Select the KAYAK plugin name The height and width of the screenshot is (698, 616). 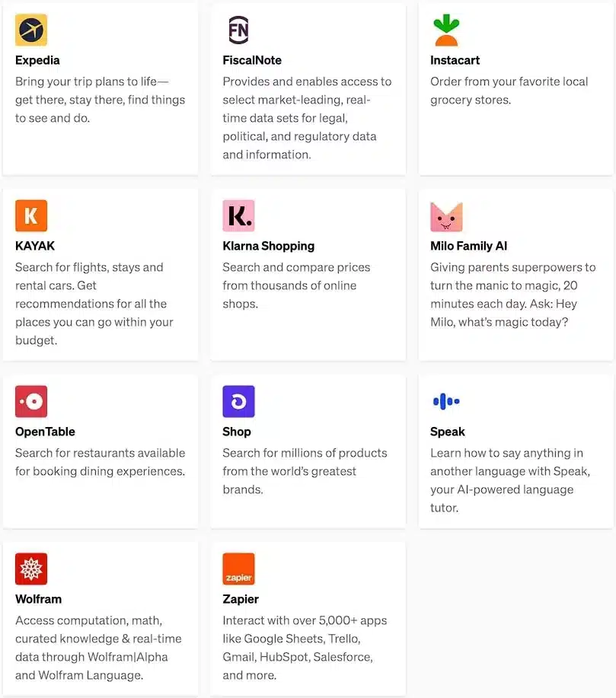pyautogui.click(x=34, y=245)
